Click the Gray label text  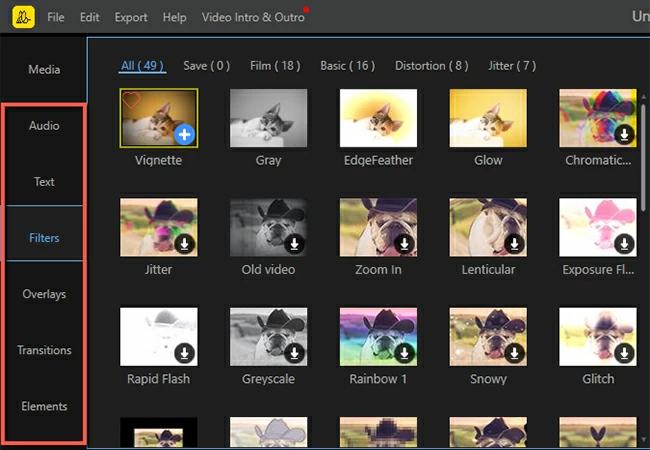pos(268,160)
